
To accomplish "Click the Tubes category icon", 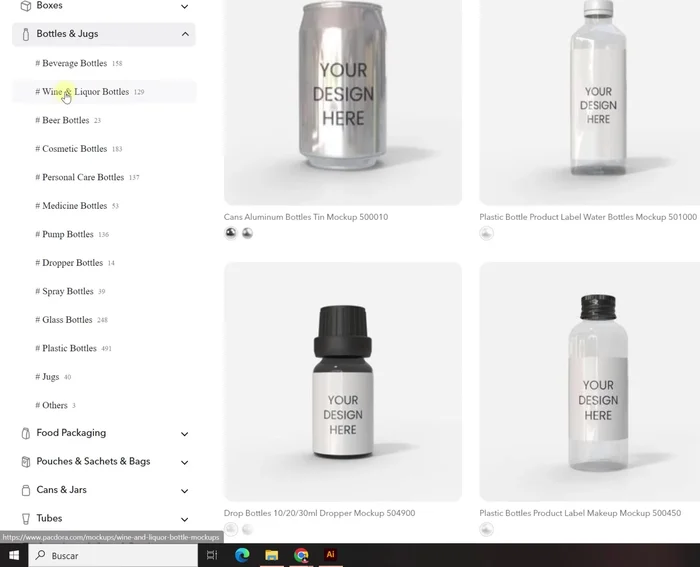I will click(26, 519).
